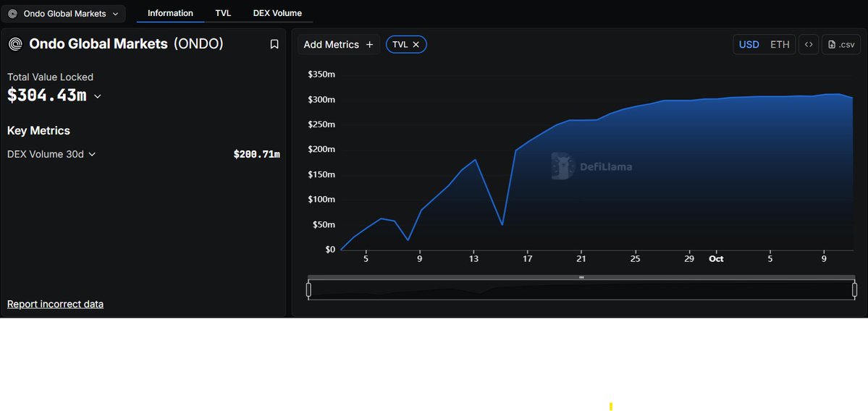Switch to the DEX Volume tab
Viewport: 868px width, 411px height.
(x=277, y=13)
